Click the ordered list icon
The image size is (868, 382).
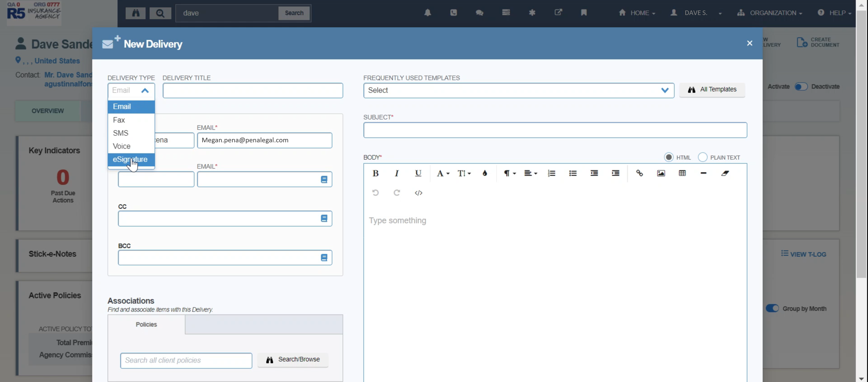[551, 173]
